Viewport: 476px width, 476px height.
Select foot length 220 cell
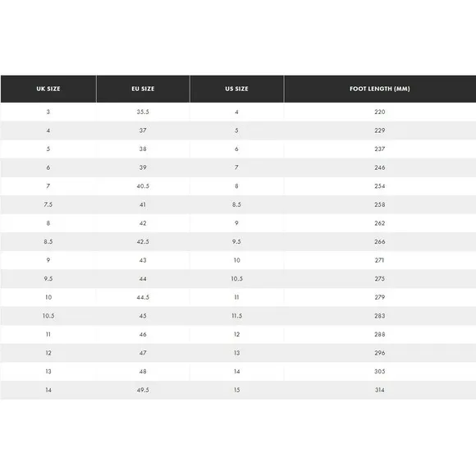click(x=380, y=112)
